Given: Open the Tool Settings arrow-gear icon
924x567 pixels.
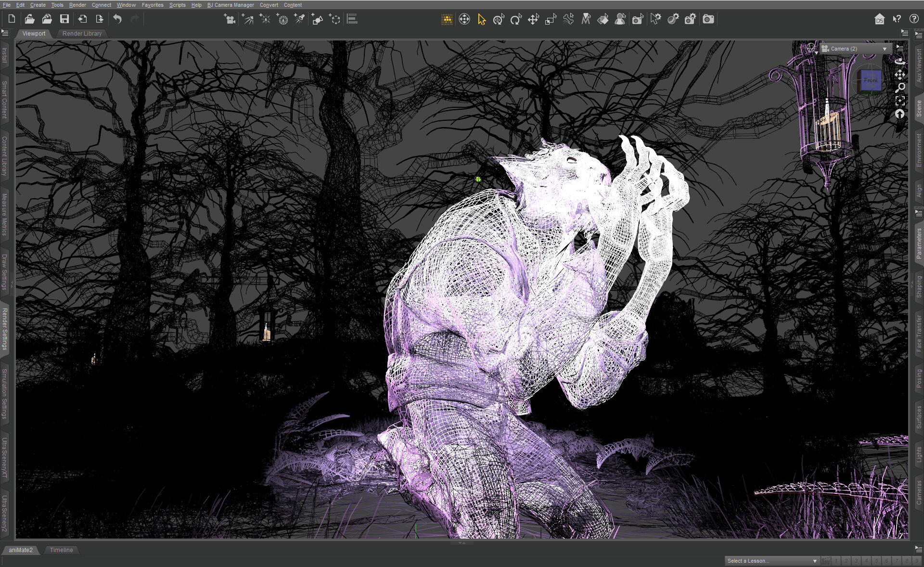Looking at the screenshot, I should click(x=655, y=19).
